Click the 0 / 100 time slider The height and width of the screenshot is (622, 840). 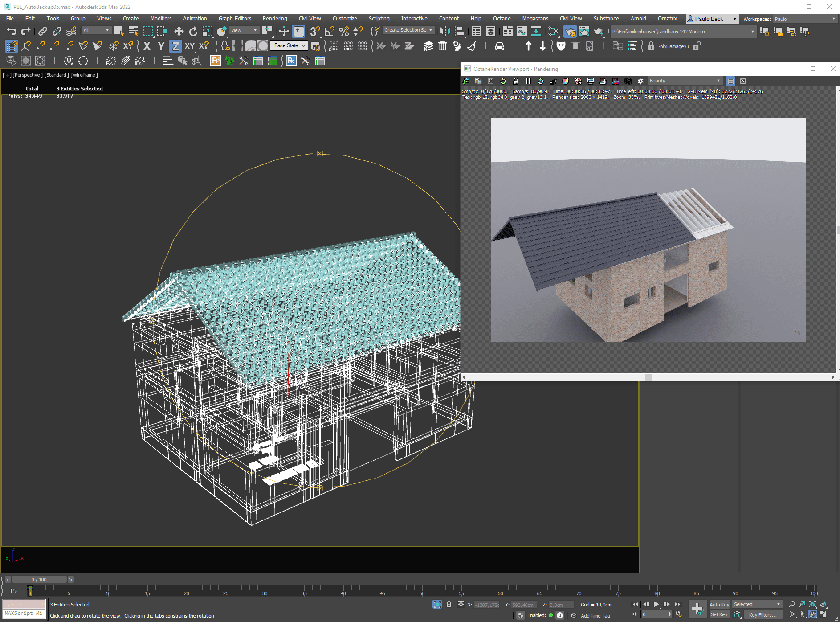point(39,580)
